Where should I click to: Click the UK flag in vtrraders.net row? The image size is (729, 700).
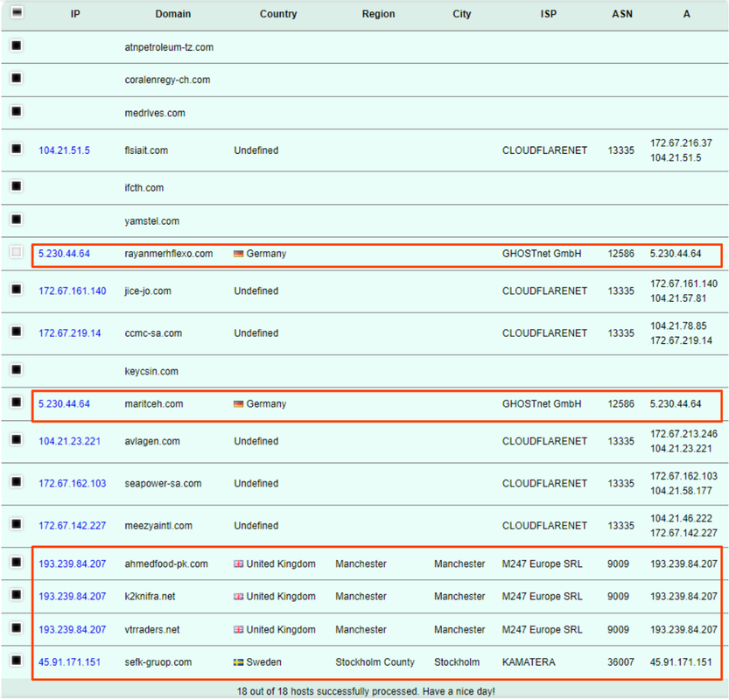click(239, 630)
